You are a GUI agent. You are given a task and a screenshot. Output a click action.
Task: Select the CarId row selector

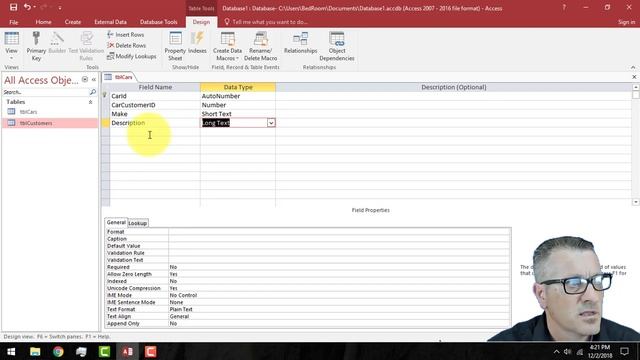[105, 96]
